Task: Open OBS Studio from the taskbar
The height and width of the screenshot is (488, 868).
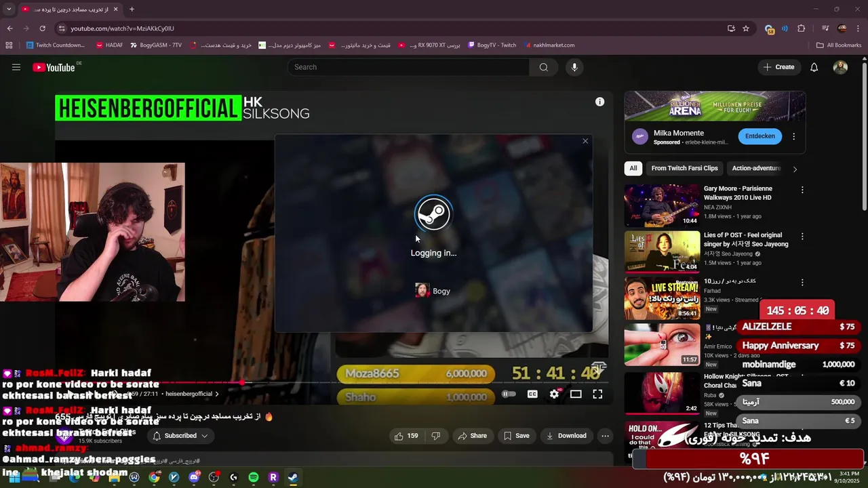Action: tap(214, 477)
